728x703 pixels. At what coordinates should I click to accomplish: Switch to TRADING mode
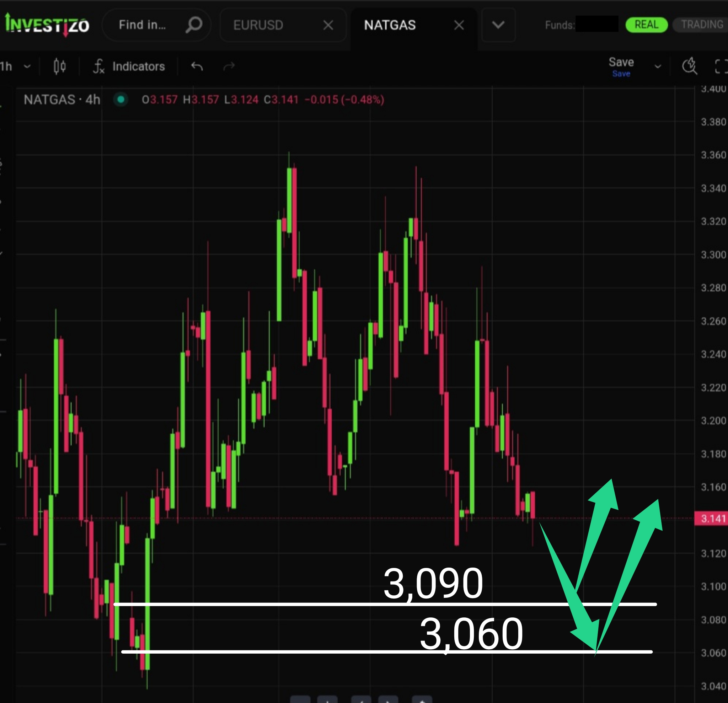(701, 25)
